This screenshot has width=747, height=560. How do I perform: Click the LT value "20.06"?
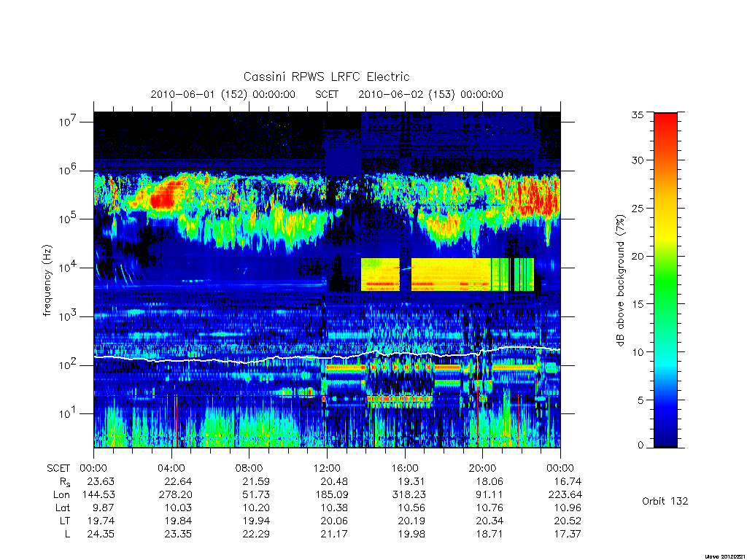pyautogui.click(x=334, y=521)
